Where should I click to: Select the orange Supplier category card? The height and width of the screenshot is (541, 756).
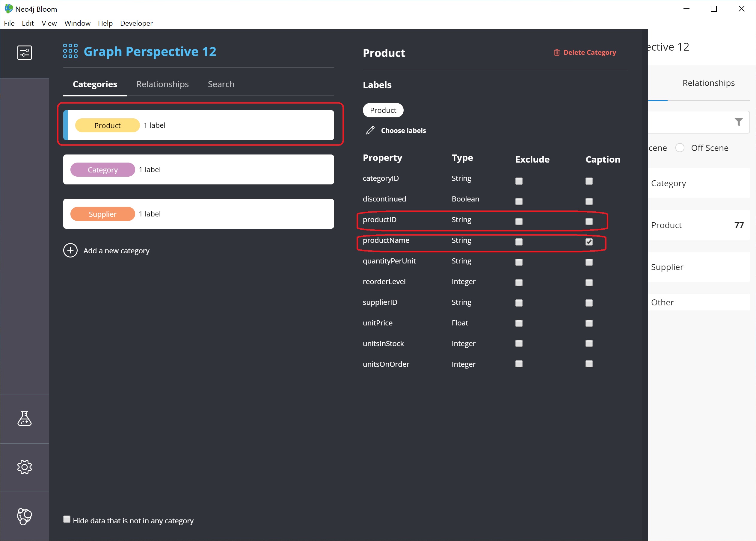click(x=198, y=214)
